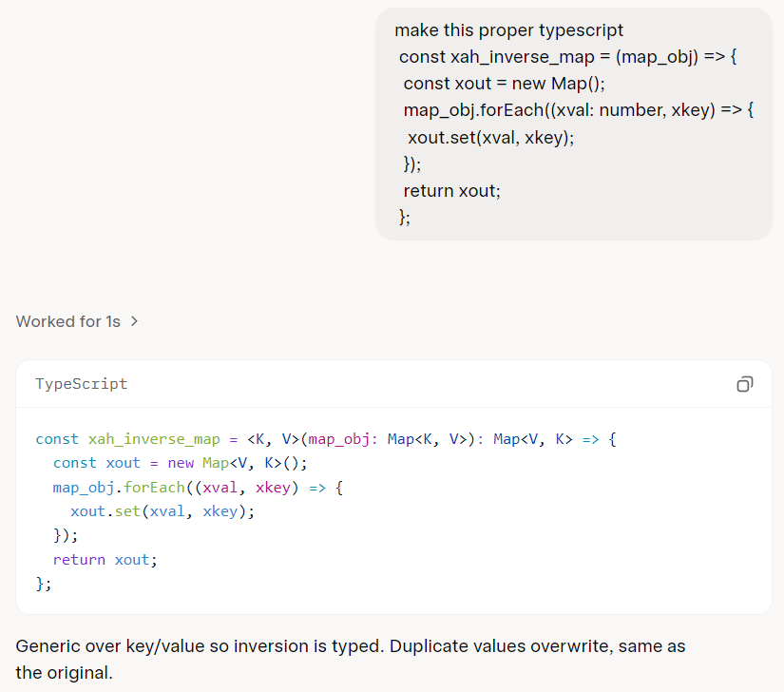Screen dimensions: 784x692
Task: Click "map_obj.forEach((xval, xkey) => {" in code block
Action: click(x=198, y=488)
